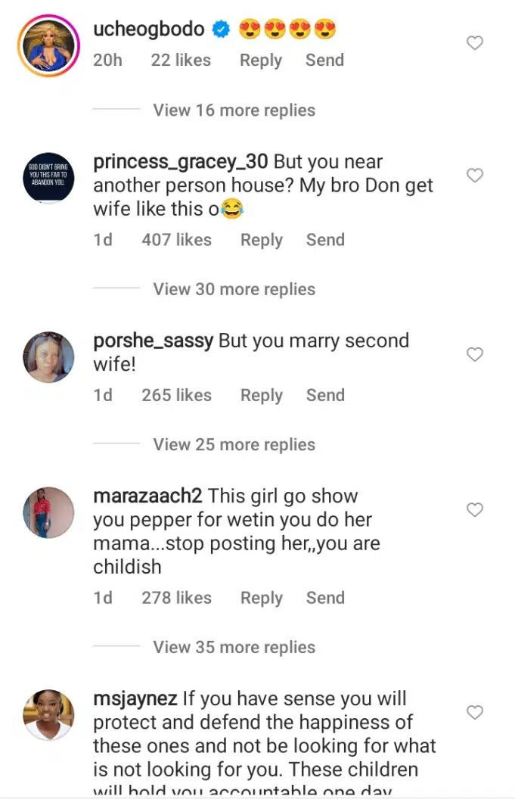Expand View 16 more replies
Viewport: 515px width, 812px height.
[234, 110]
